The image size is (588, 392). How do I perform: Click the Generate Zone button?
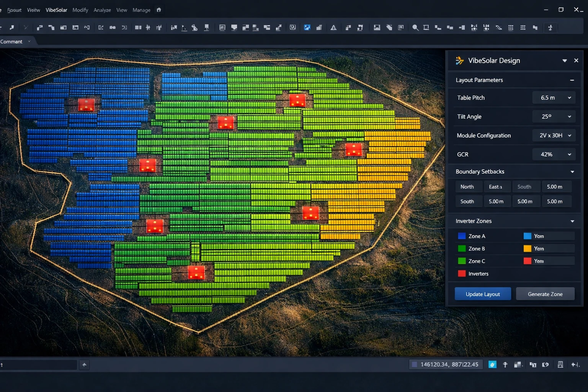545,294
